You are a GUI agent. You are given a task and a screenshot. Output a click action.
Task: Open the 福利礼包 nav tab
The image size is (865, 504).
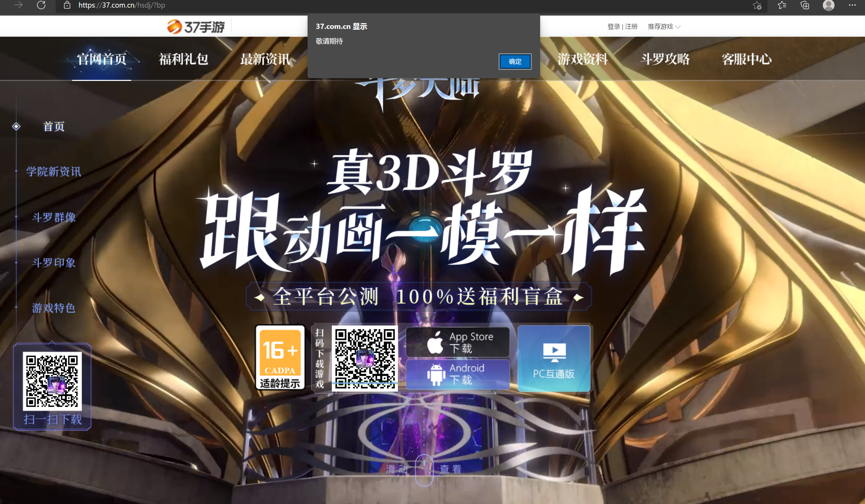tap(183, 59)
